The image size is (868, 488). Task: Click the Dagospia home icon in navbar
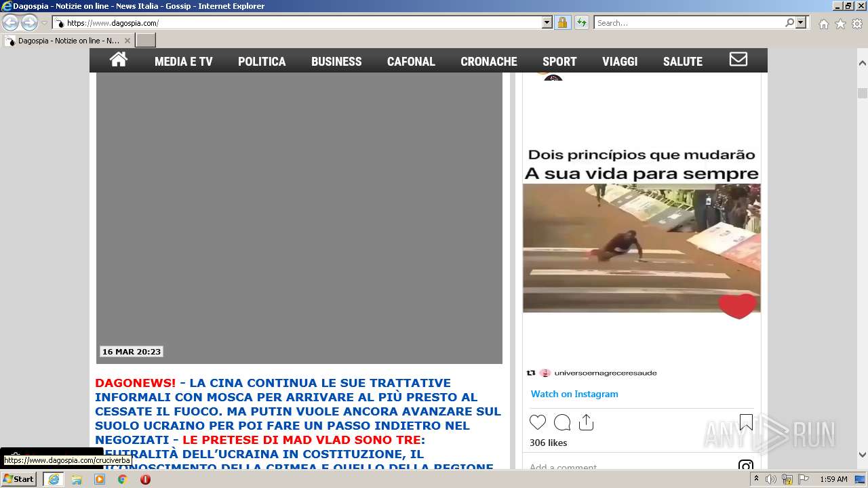(x=119, y=60)
